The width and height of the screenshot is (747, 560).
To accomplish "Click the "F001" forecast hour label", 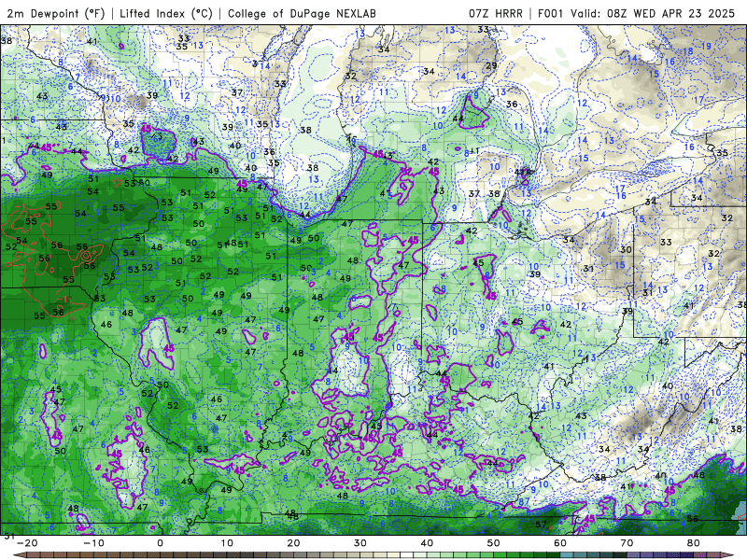I will [x=552, y=13].
